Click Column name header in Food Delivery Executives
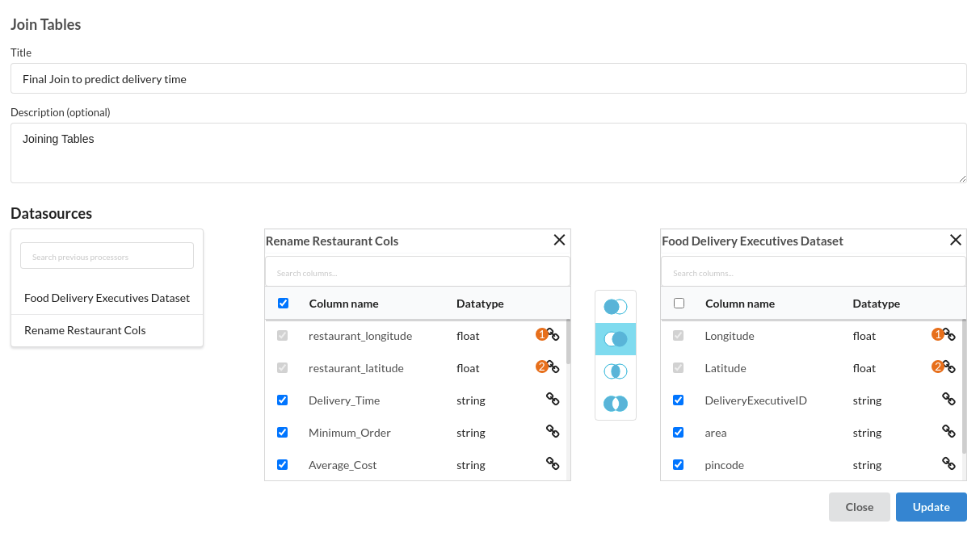 [x=740, y=304]
